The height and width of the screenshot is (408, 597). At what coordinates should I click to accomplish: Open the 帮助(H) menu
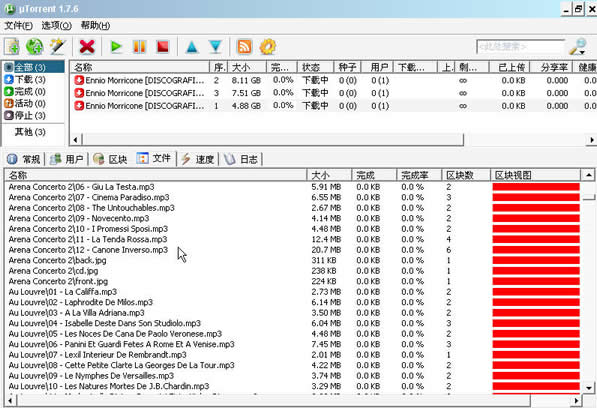[95, 26]
